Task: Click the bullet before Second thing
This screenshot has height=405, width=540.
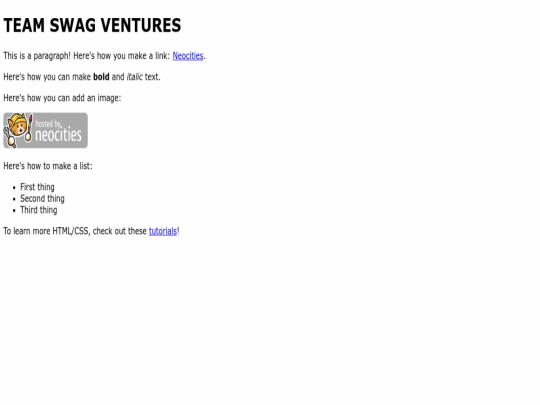Action: tap(14, 199)
